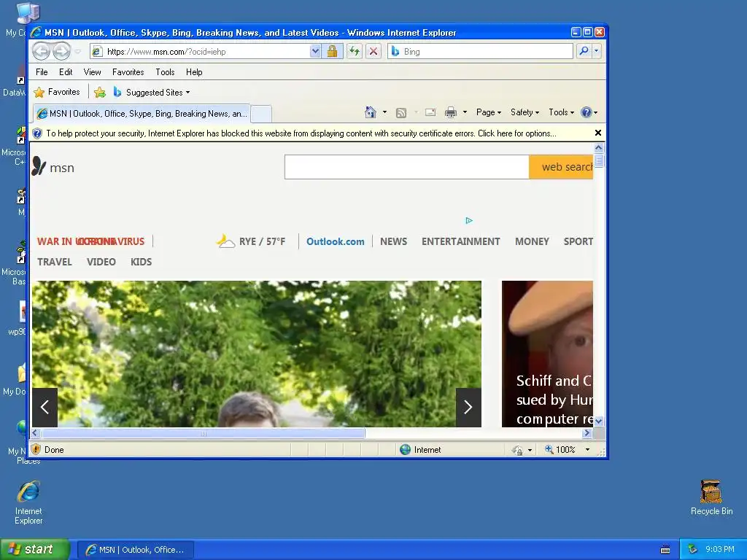The width and height of the screenshot is (747, 560).
Task: Select the MSN page tab
Action: coord(142,113)
